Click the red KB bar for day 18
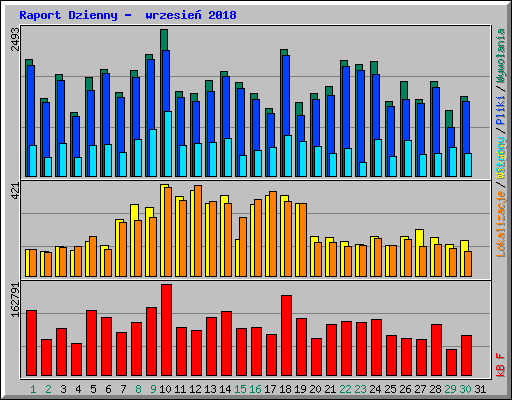 tap(286, 336)
